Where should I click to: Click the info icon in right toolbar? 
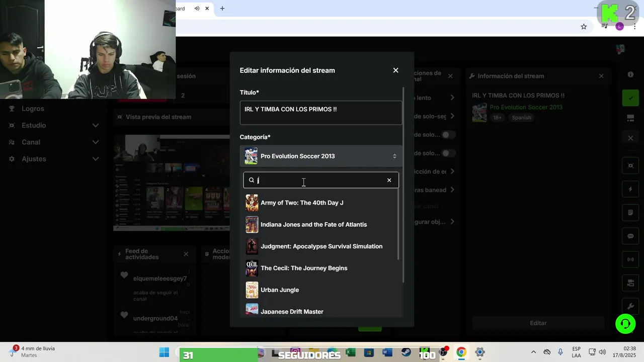[x=630, y=74]
